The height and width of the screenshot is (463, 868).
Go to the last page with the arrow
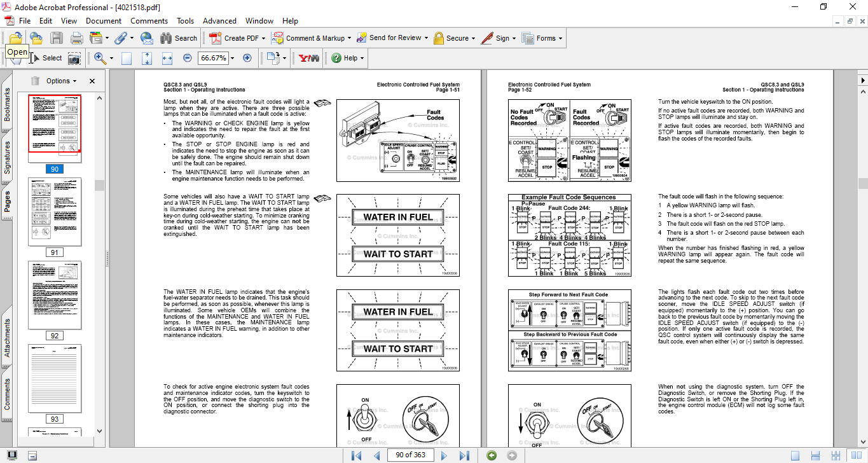(x=464, y=455)
